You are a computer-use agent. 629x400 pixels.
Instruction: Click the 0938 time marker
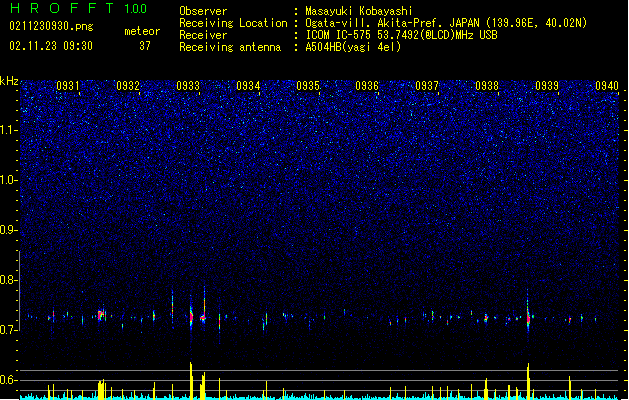[x=487, y=86]
